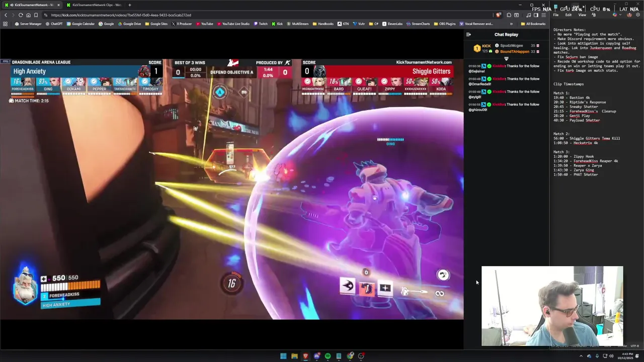Switch to the KickTournamentNetwork Clips tab

[94, 5]
